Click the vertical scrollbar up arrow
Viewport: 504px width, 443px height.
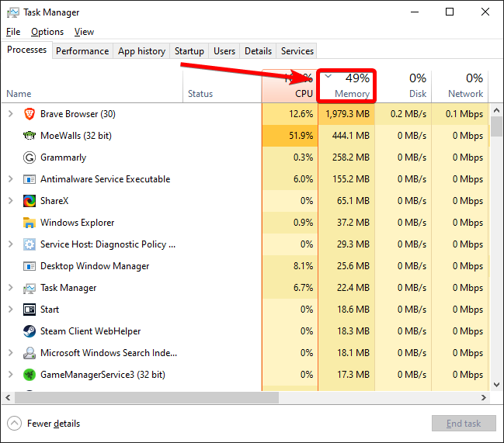click(496, 110)
